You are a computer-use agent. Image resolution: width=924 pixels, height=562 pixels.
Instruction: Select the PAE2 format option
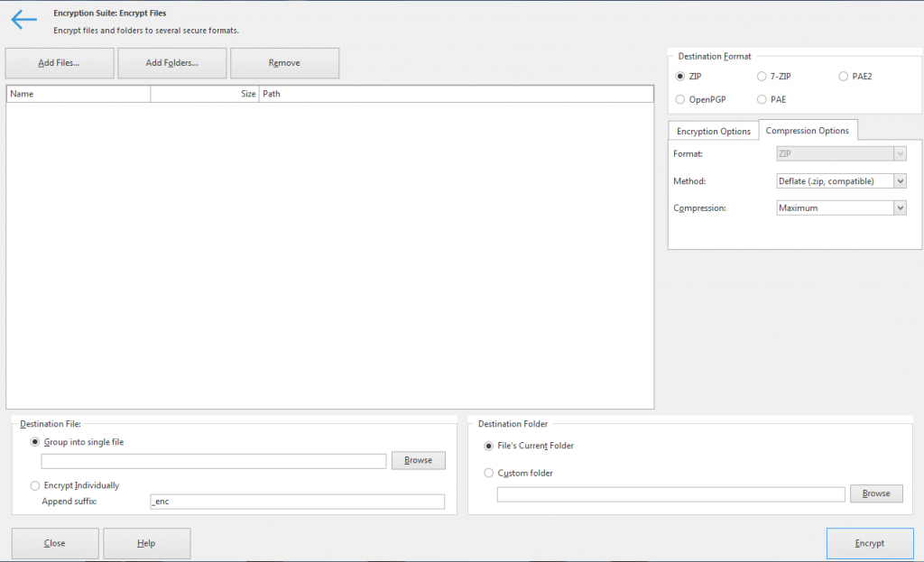[844, 76]
